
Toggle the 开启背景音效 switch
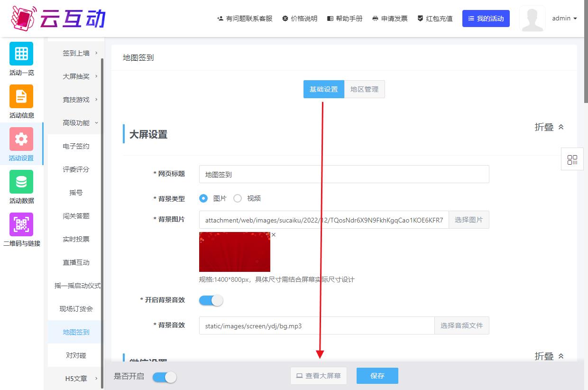tap(211, 300)
